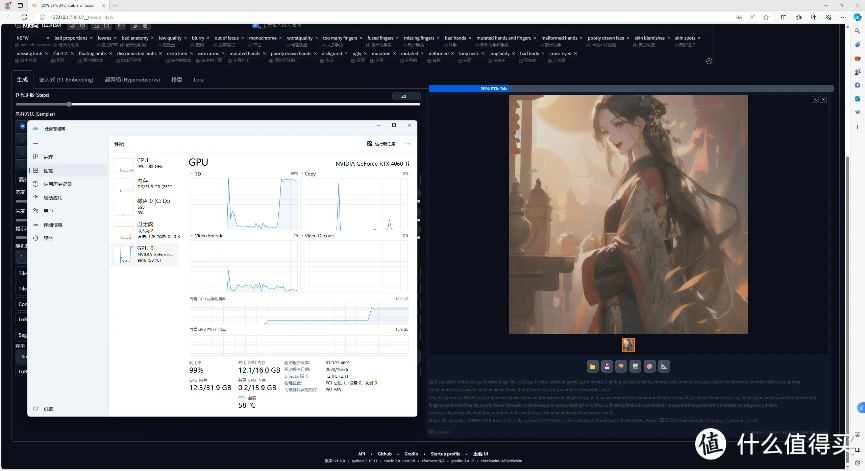Screen dimensions: 865x471
Task: Open the Startup profile footer link
Action: 445,454
